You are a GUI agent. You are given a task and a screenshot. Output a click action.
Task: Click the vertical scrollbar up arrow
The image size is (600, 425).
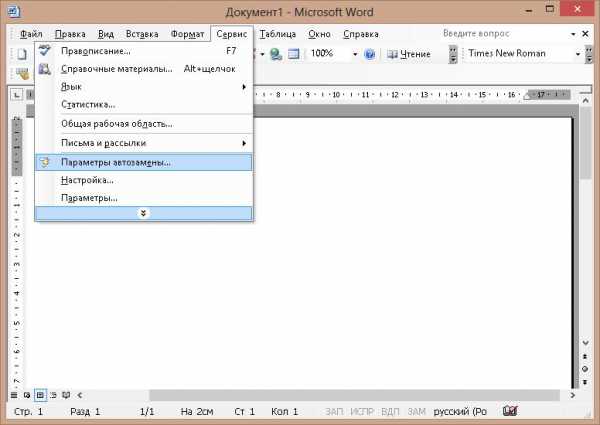(x=585, y=101)
